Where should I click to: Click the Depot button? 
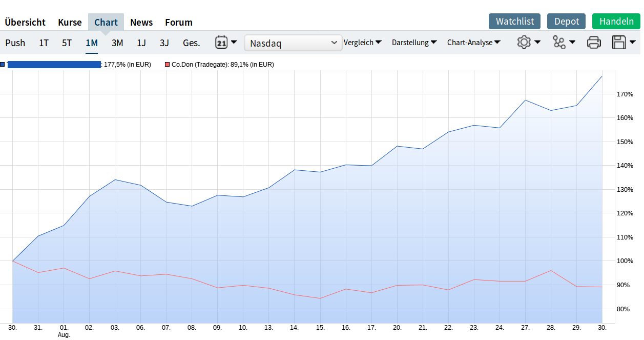tap(566, 21)
